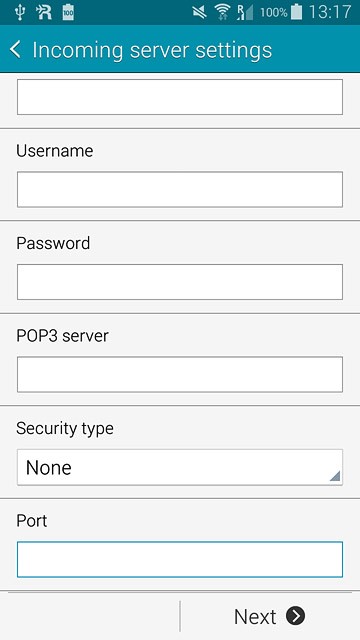Tap the battery 100 notification icon

(x=68, y=12)
